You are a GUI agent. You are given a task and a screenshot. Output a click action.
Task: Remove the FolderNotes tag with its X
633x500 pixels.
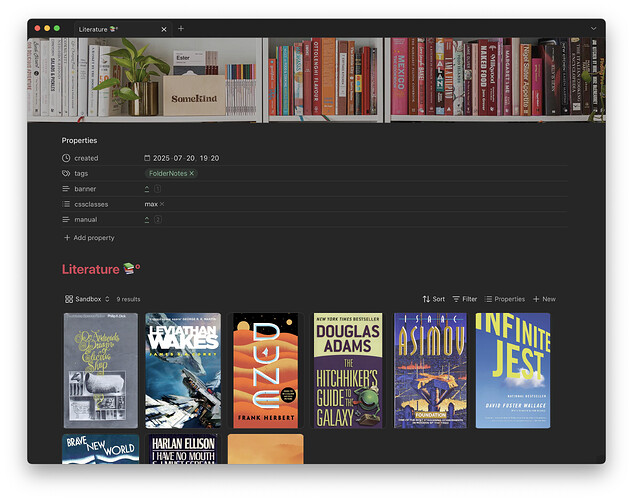click(x=192, y=174)
